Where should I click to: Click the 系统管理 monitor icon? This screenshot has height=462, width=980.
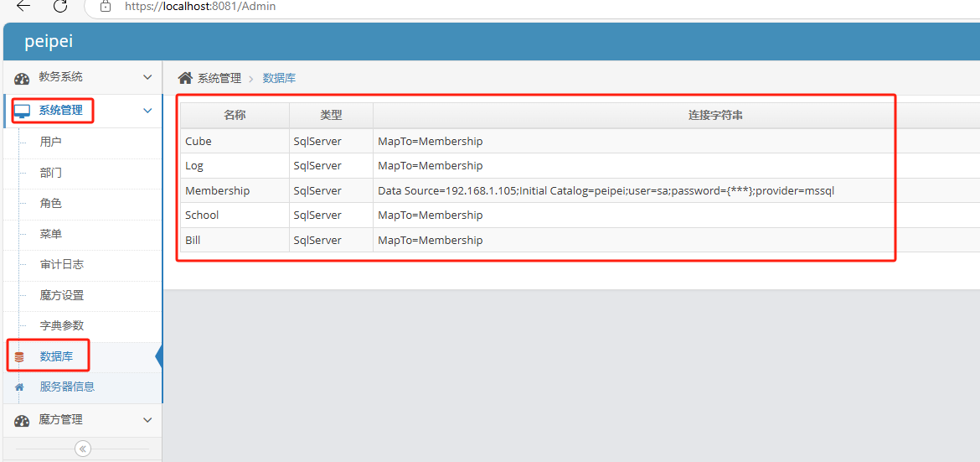point(22,112)
